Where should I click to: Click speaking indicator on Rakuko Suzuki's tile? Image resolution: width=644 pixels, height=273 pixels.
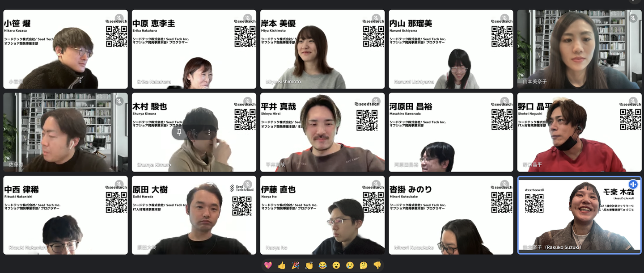[x=633, y=185]
